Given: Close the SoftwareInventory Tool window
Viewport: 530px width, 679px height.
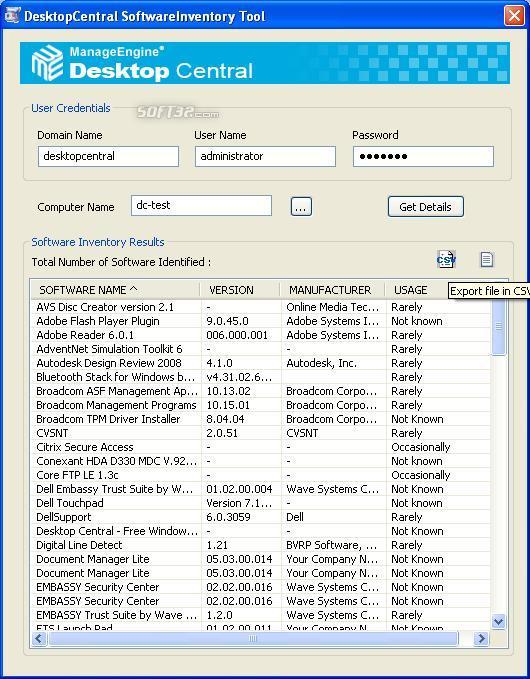Looking at the screenshot, I should click(x=514, y=16).
